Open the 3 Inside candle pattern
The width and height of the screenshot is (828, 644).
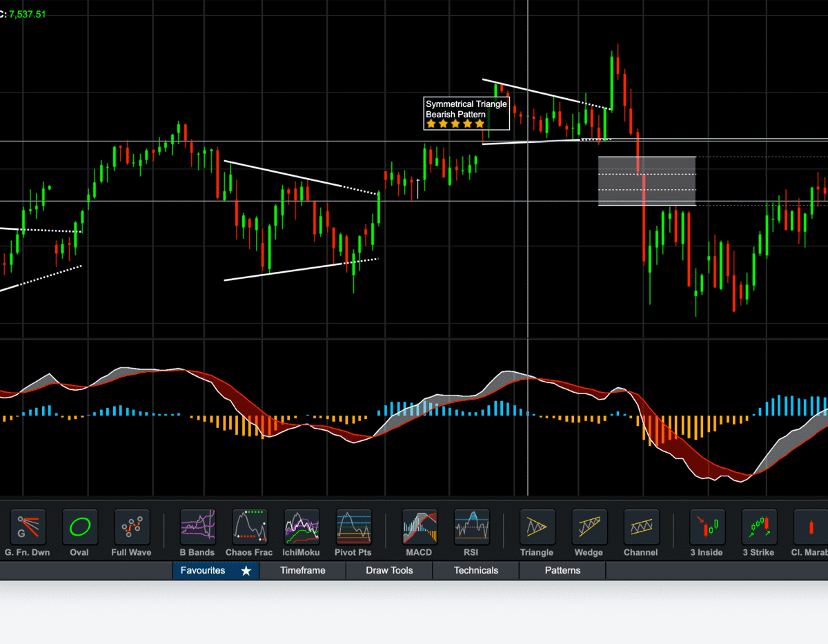[707, 528]
